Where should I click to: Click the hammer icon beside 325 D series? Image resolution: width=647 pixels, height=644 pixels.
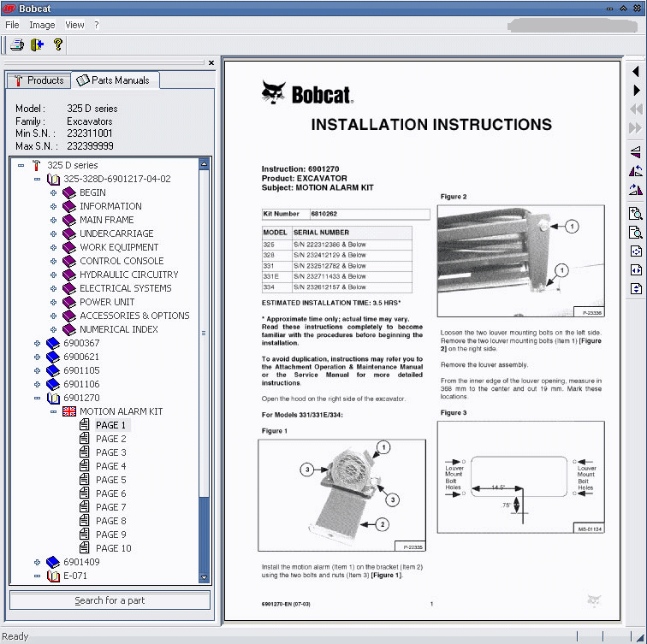click(36, 165)
